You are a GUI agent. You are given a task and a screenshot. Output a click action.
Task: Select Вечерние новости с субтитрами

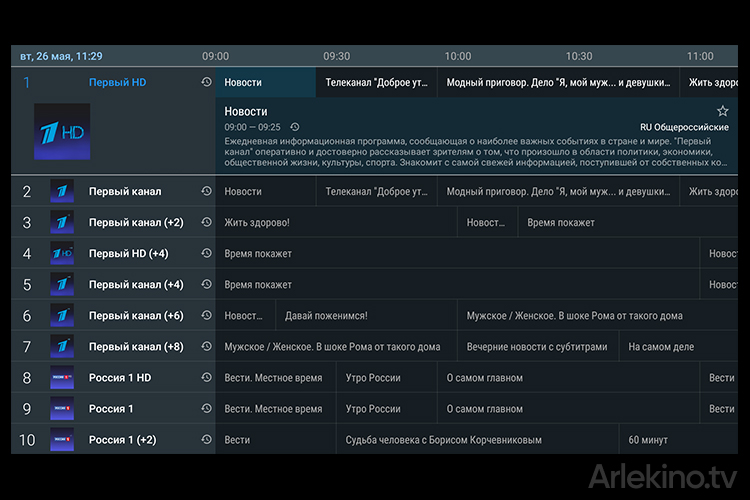[x=538, y=347]
